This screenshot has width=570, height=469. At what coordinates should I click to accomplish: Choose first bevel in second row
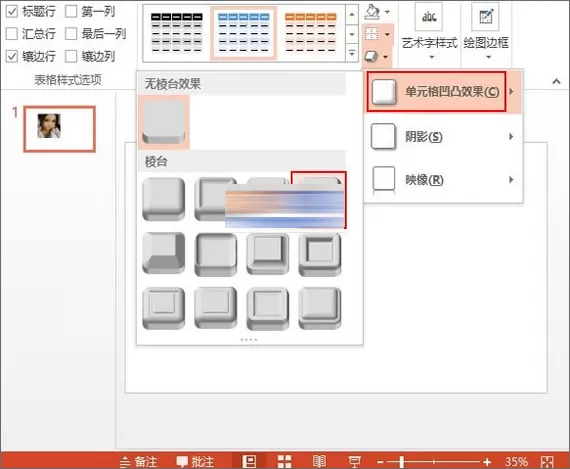point(164,253)
